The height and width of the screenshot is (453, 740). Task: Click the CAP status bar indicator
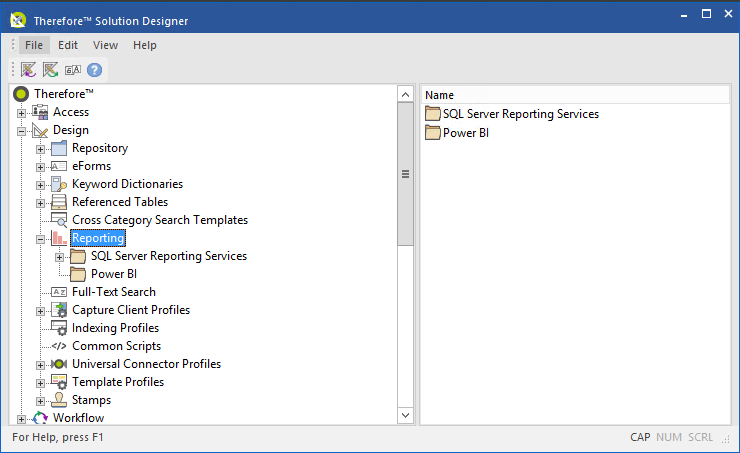[640, 437]
